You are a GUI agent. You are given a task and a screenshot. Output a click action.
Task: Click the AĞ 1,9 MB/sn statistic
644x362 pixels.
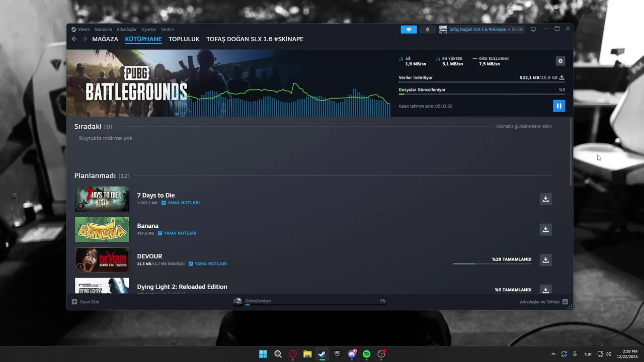click(x=413, y=61)
